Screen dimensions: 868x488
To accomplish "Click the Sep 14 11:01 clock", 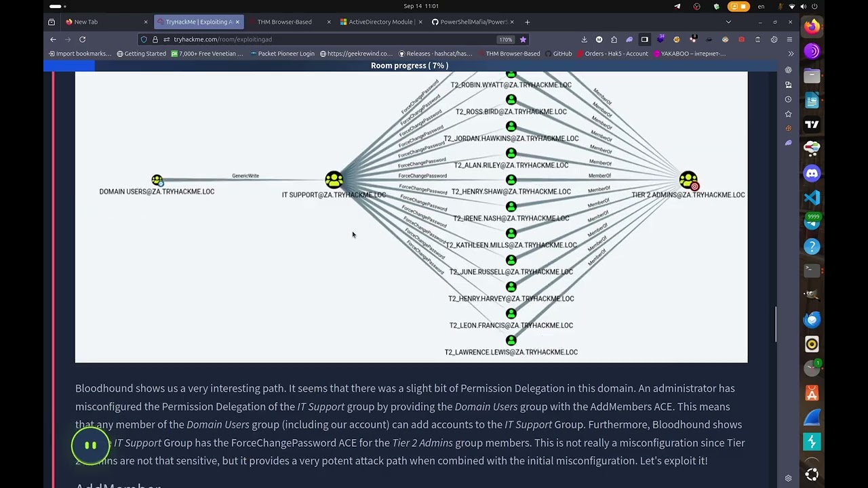I will tap(421, 6).
